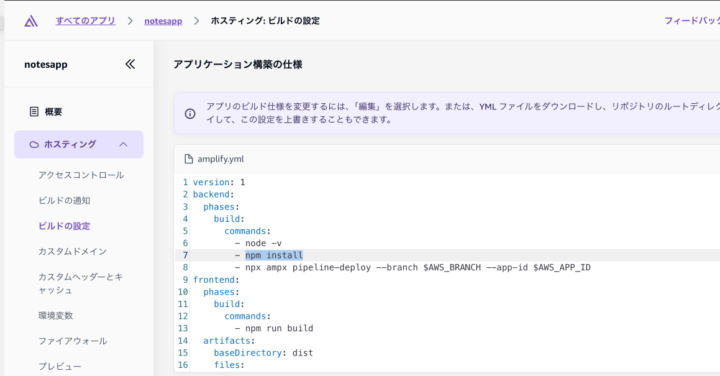Click the highlighted 'npm install' text

tap(274, 255)
